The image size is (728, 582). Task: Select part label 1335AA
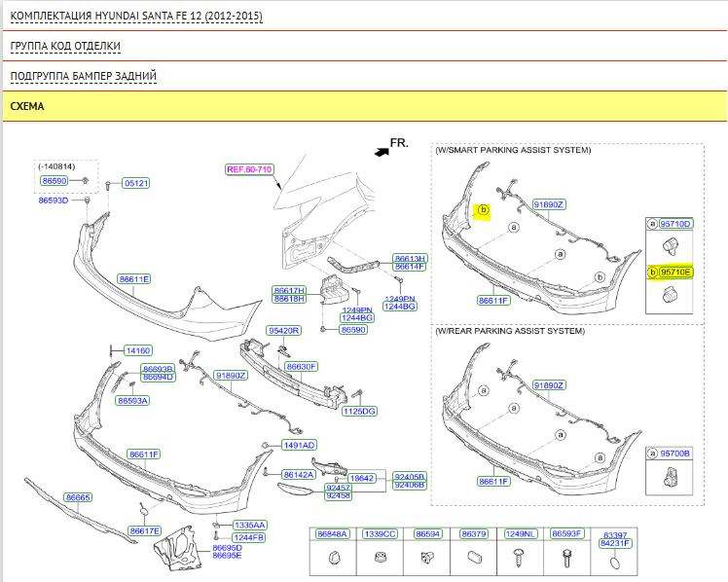pyautogui.click(x=250, y=525)
